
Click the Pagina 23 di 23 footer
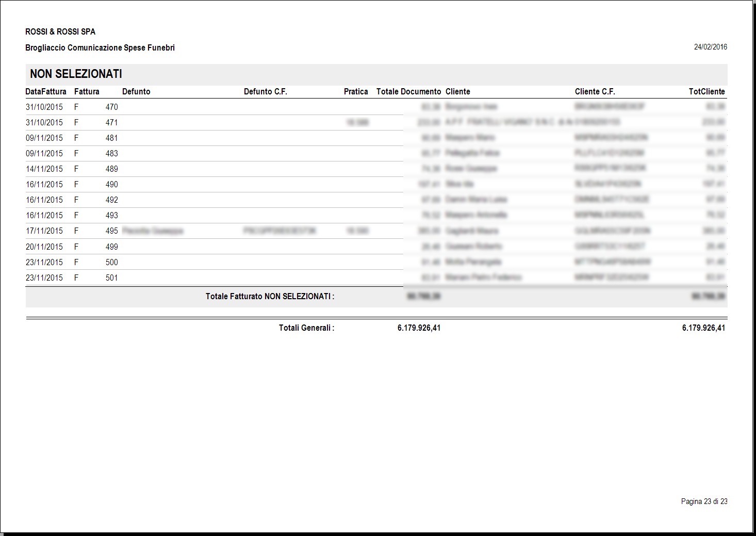(704, 501)
